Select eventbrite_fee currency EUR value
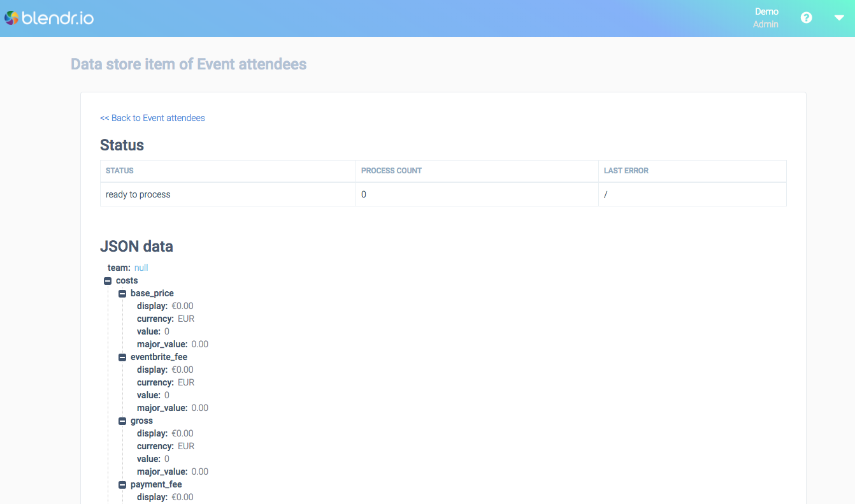This screenshot has width=855, height=504. coord(186,382)
